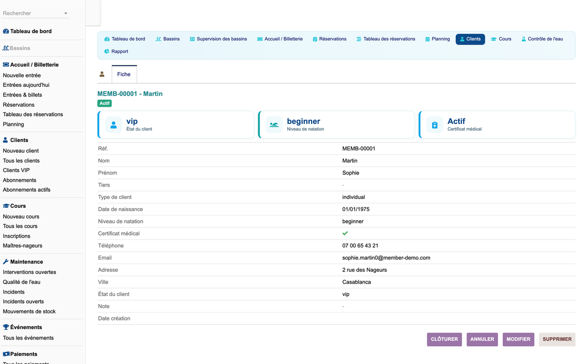Open Bassins in top navigation
Viewport: 588px width, 364px height.
point(168,39)
